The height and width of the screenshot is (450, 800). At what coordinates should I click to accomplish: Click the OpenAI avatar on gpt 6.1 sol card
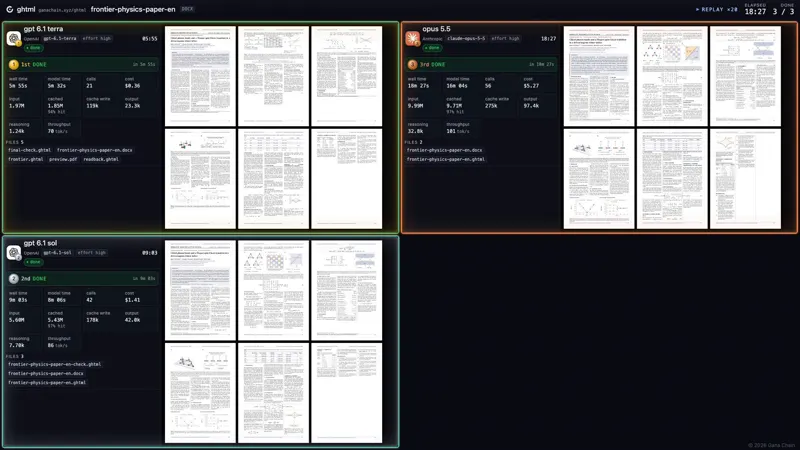pyautogui.click(x=14, y=253)
